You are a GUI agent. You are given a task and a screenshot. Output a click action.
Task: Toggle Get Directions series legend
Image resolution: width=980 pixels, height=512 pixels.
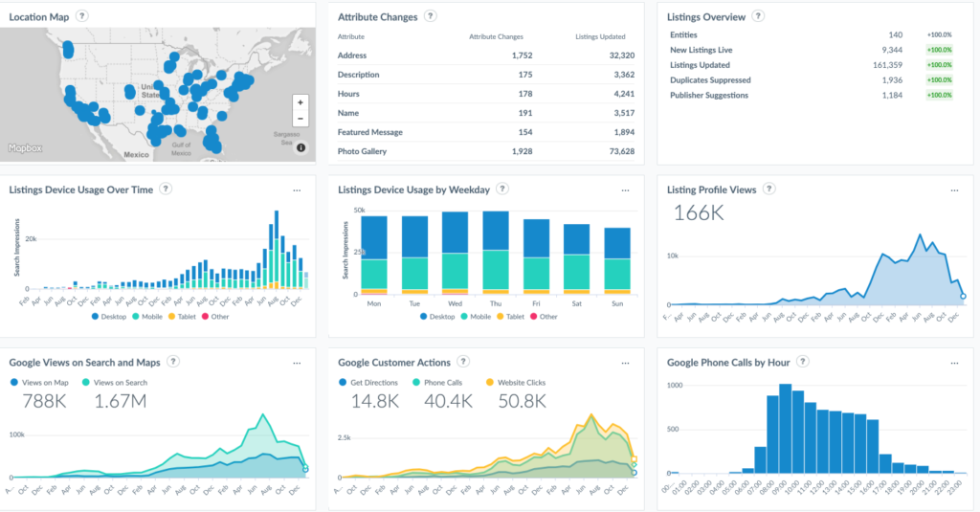[368, 383]
